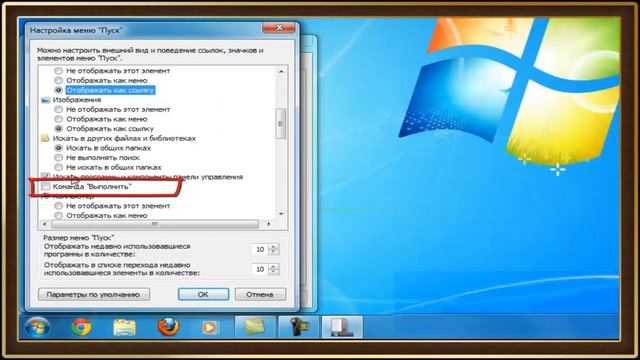Launch Firefox from the taskbar
The image size is (640, 360).
[168, 327]
